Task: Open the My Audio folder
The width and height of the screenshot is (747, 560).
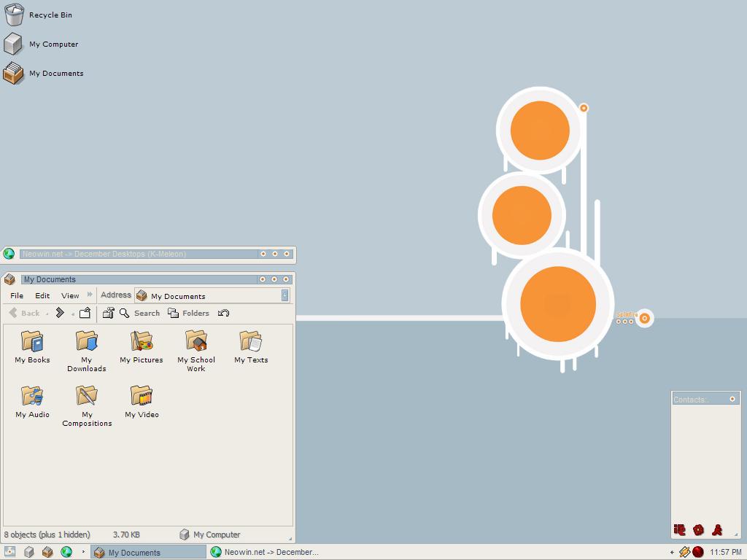Action: coord(32,396)
